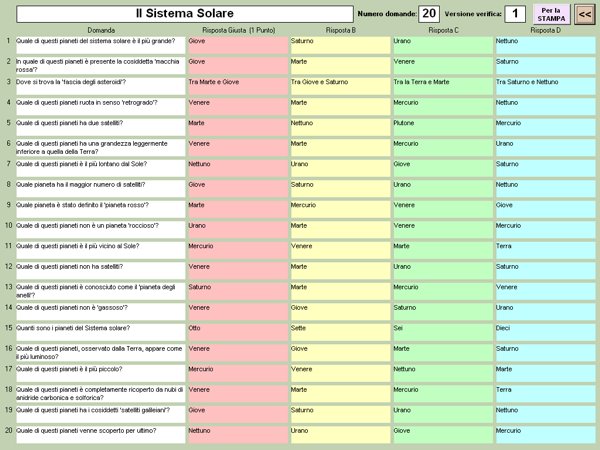Select question 13 about 'pianeta degli anelli'
This screenshot has height=450, width=600.
point(101,291)
